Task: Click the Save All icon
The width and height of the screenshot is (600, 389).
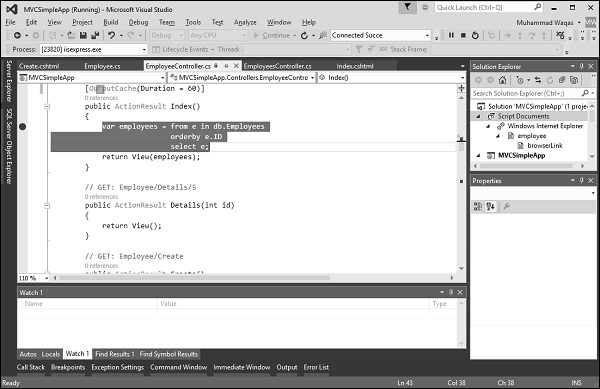Action: pos(95,36)
